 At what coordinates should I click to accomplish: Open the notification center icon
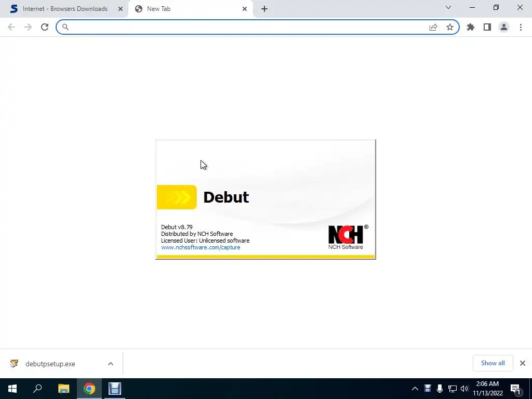(x=515, y=389)
